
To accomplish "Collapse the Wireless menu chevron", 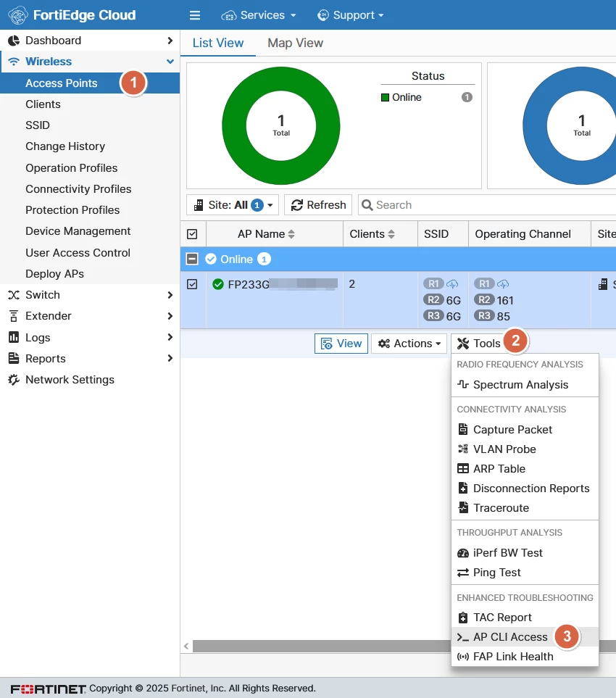I will click(x=170, y=62).
